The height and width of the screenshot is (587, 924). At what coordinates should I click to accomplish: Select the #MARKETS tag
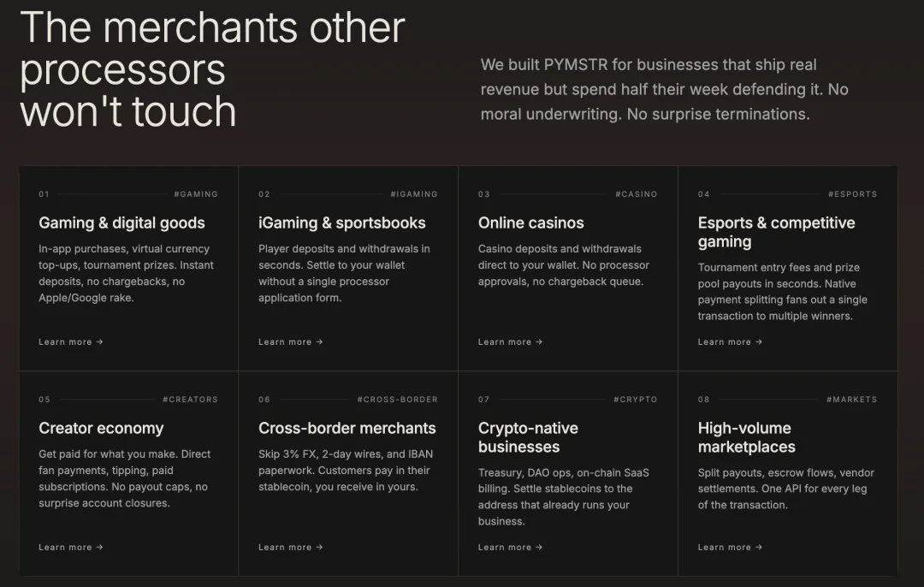click(x=851, y=399)
